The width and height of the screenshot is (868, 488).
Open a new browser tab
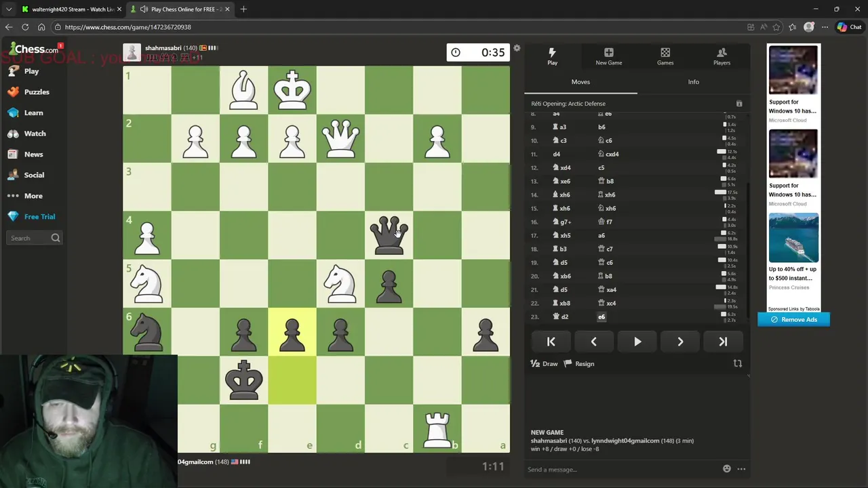click(243, 9)
